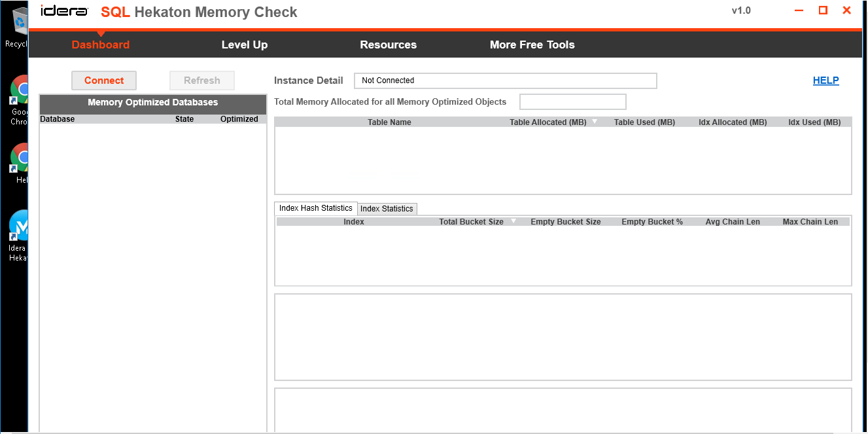The height and width of the screenshot is (434, 868).
Task: Sort by Table Allocated (MB) column arrow
Action: (x=595, y=122)
